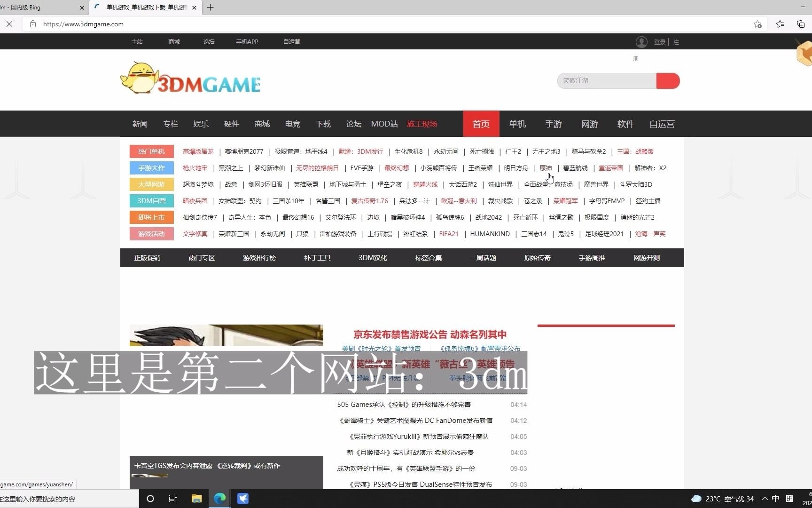Click 登录 login link
812x508 pixels.
coord(660,42)
